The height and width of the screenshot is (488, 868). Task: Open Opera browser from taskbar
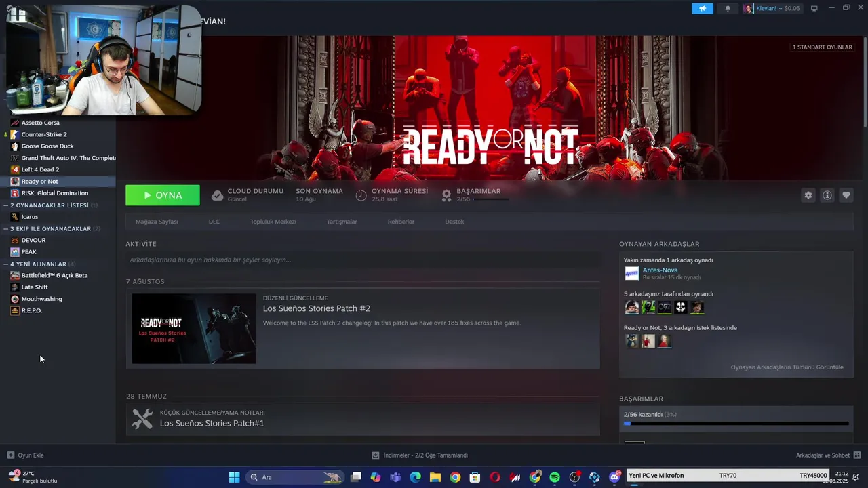(x=495, y=477)
